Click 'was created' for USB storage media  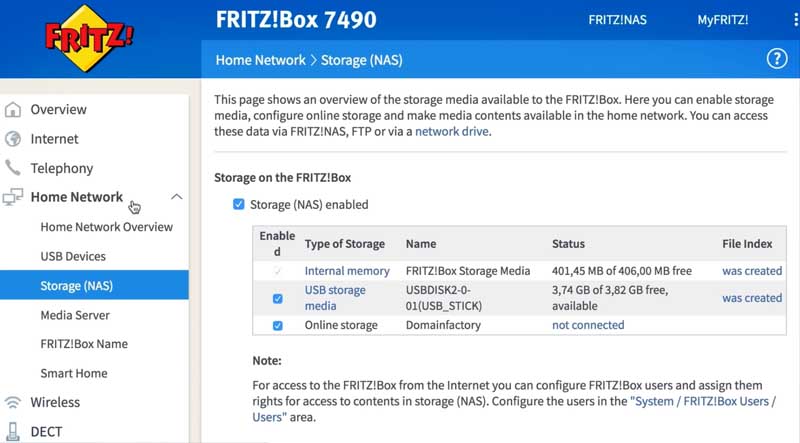[x=752, y=298]
